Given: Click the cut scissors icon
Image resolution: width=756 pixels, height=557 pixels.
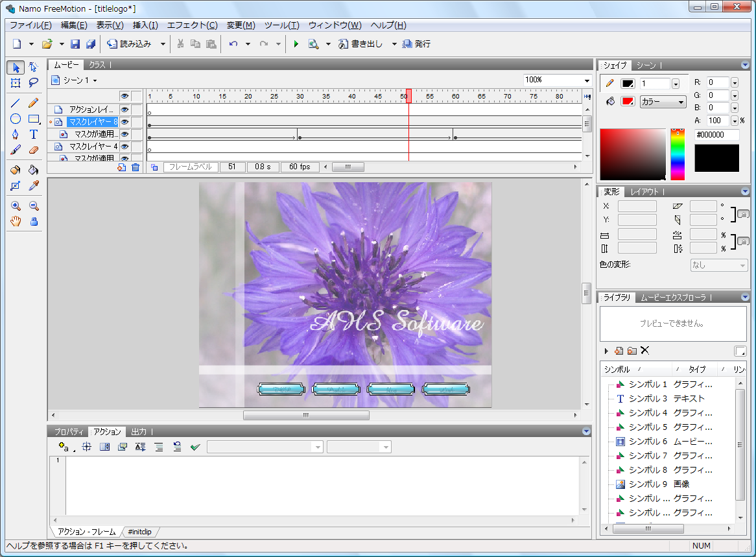Looking at the screenshot, I should click(x=180, y=44).
